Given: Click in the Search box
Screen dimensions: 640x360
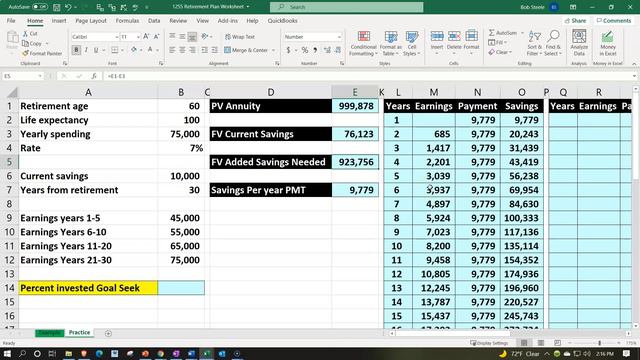Looking at the screenshot, I should 347,7.
